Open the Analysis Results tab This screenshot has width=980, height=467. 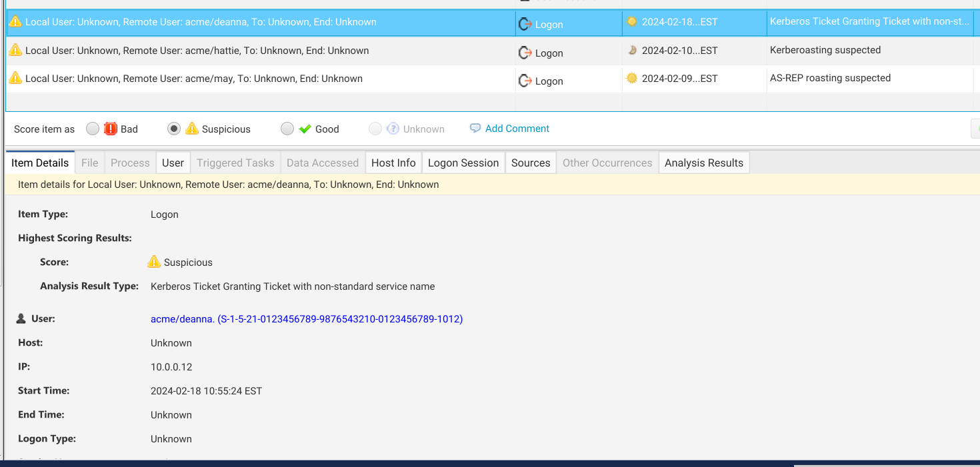tap(703, 162)
